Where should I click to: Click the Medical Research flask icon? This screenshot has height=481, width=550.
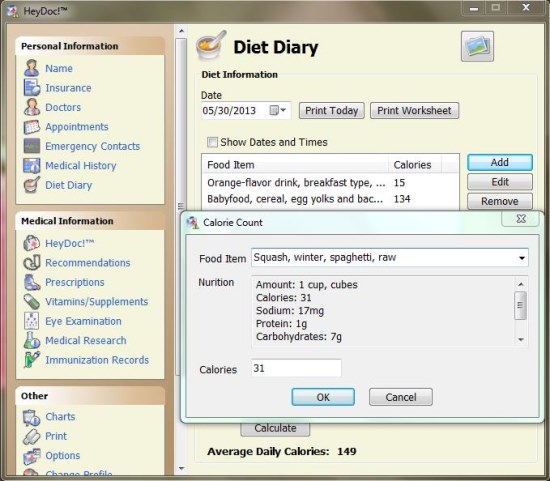click(32, 340)
